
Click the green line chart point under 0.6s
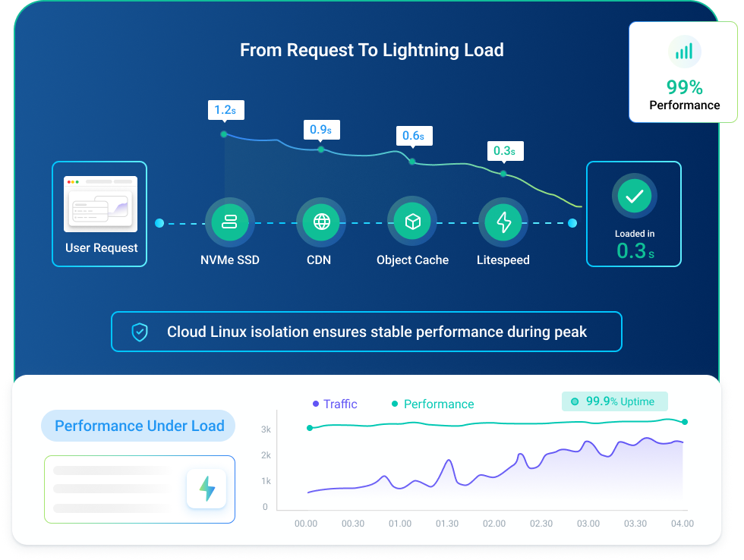[412, 162]
